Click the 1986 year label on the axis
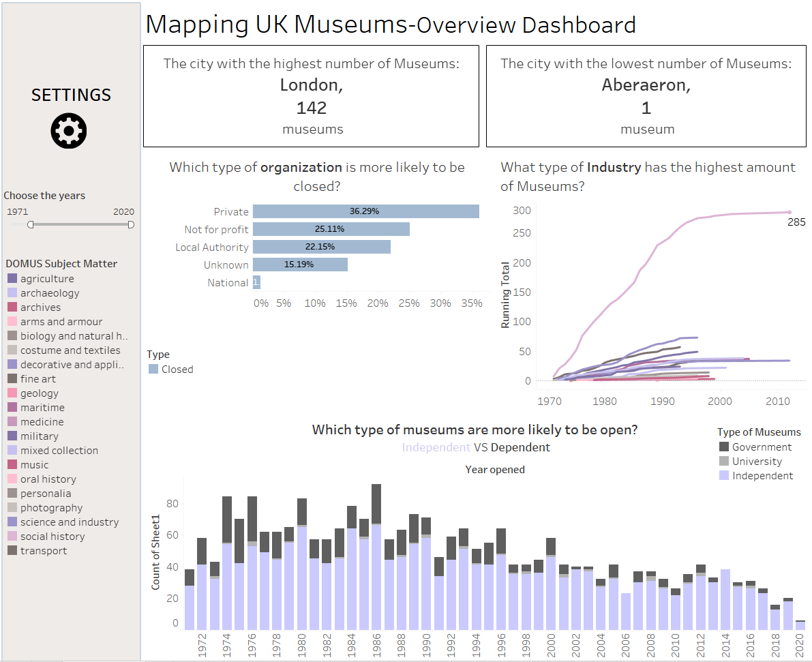This screenshot has height=662, width=812. tap(376, 645)
